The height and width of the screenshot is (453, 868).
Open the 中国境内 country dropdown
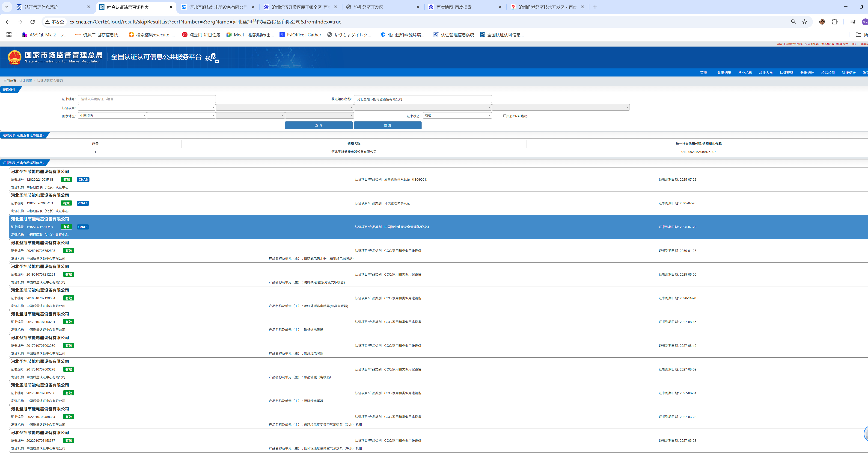112,115
